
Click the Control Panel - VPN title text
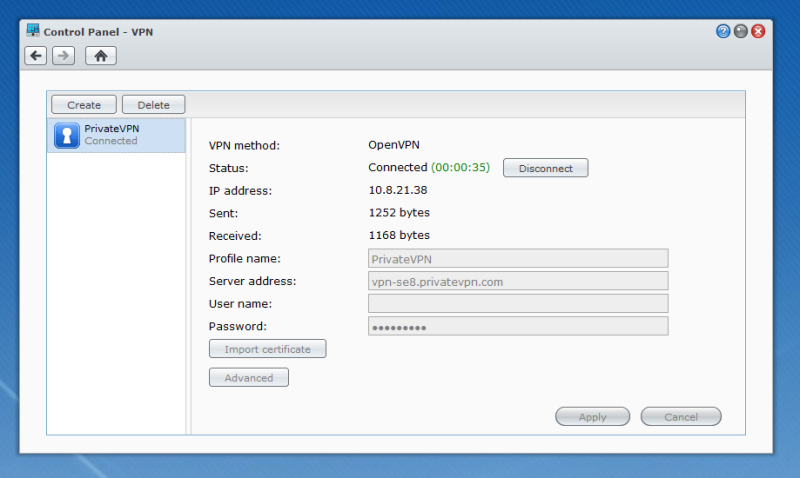tap(98, 32)
